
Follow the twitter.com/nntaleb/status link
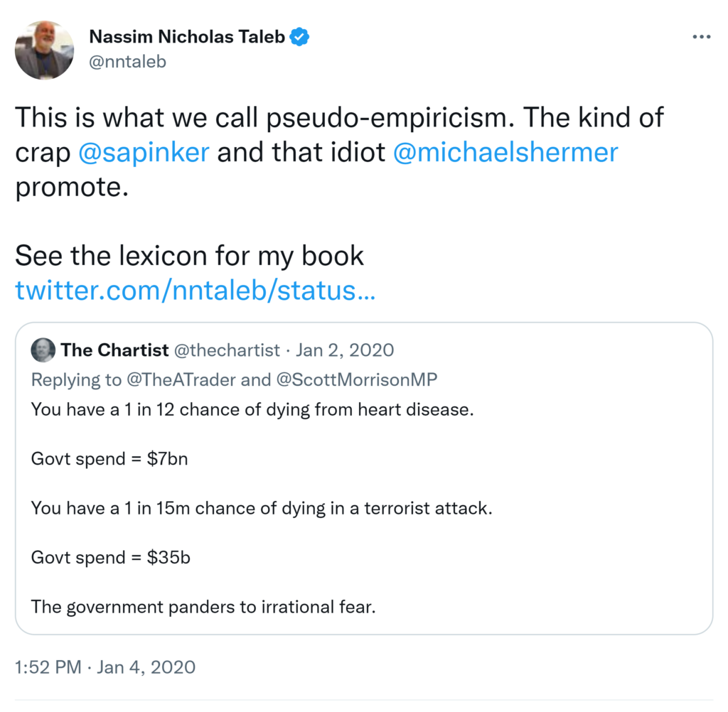tap(194, 290)
